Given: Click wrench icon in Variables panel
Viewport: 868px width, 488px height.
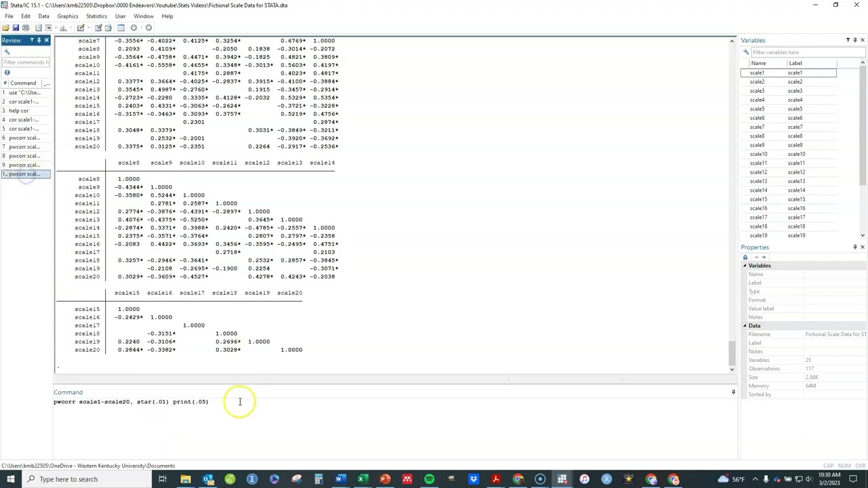Looking at the screenshot, I should point(746,52).
